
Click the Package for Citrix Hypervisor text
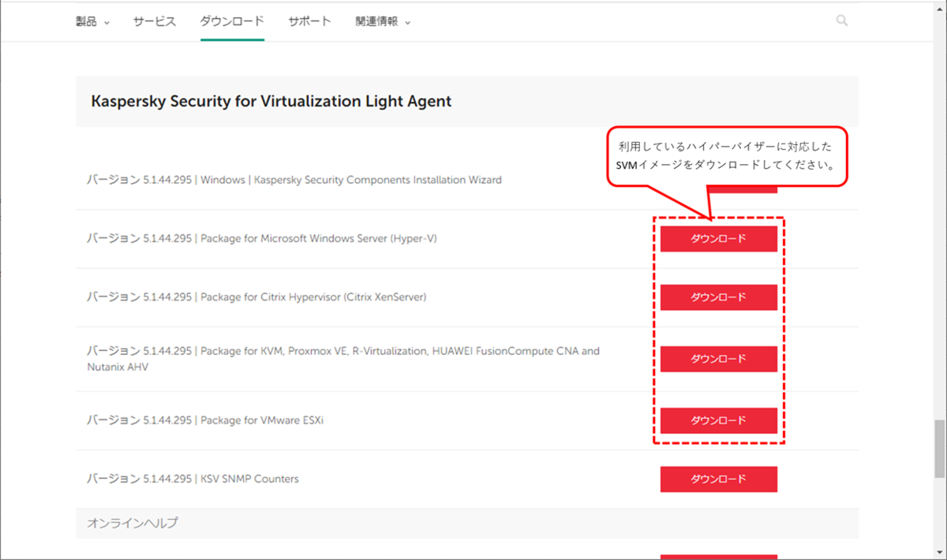tap(257, 297)
